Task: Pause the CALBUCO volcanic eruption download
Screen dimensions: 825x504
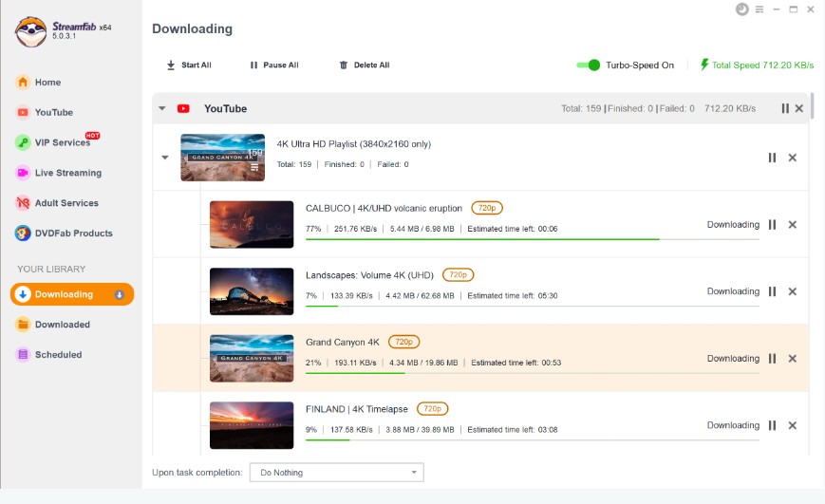Action: pos(772,225)
